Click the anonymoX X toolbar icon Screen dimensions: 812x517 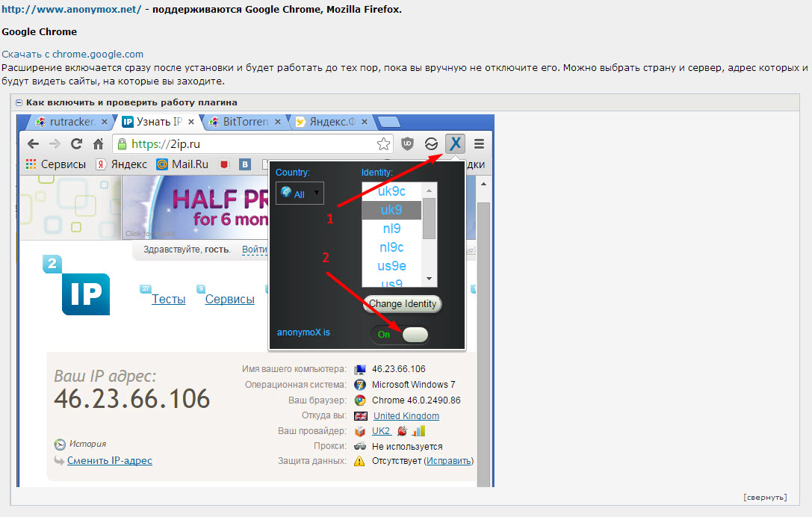(x=455, y=143)
